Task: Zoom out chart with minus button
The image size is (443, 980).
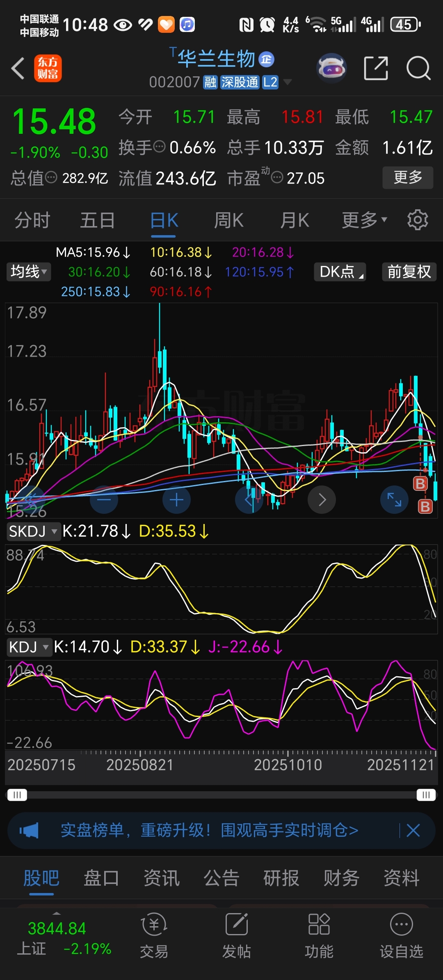Action: (104, 499)
